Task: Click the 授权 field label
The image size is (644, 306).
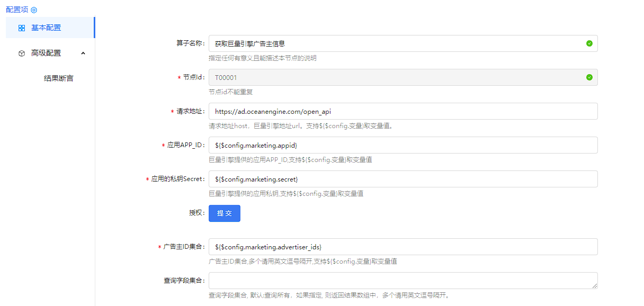Action: tap(196, 213)
